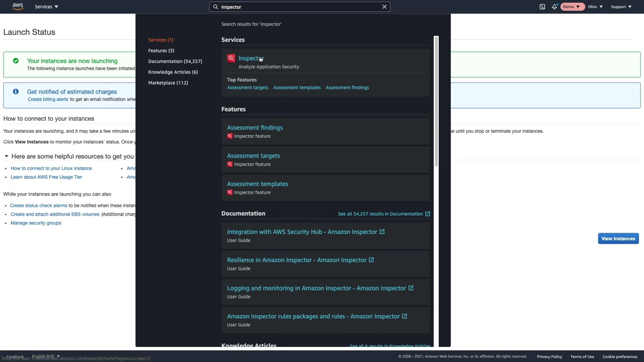The image size is (644, 362).
Task: Clear the search box with the X
Action: pos(384,7)
